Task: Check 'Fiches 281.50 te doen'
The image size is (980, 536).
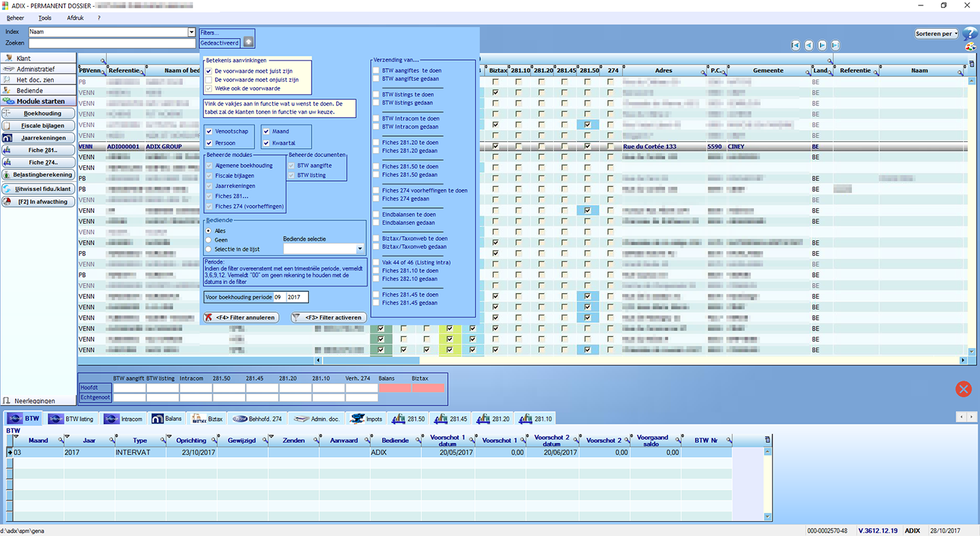Action: click(376, 167)
